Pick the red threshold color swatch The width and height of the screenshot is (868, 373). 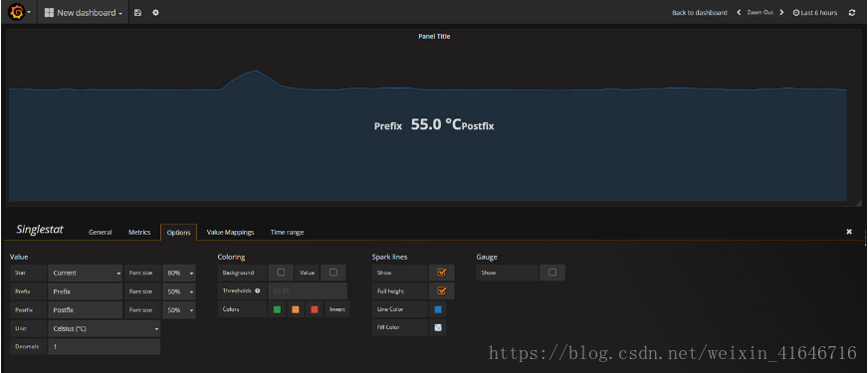(314, 309)
